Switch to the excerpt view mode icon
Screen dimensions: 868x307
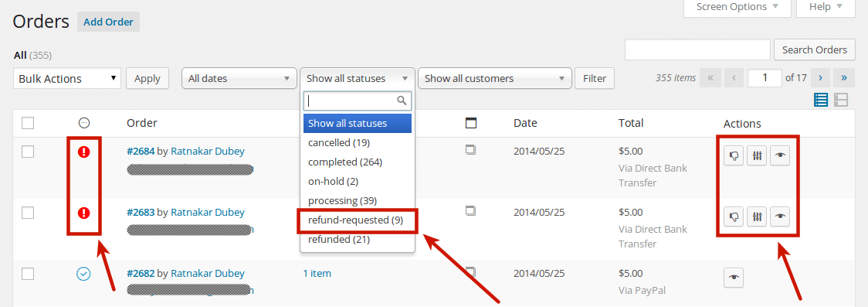(x=841, y=100)
